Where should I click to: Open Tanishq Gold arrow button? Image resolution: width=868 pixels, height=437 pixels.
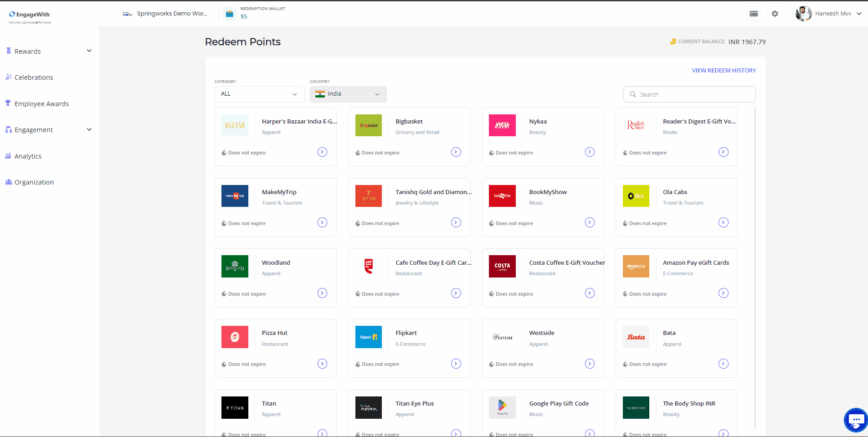456,223
